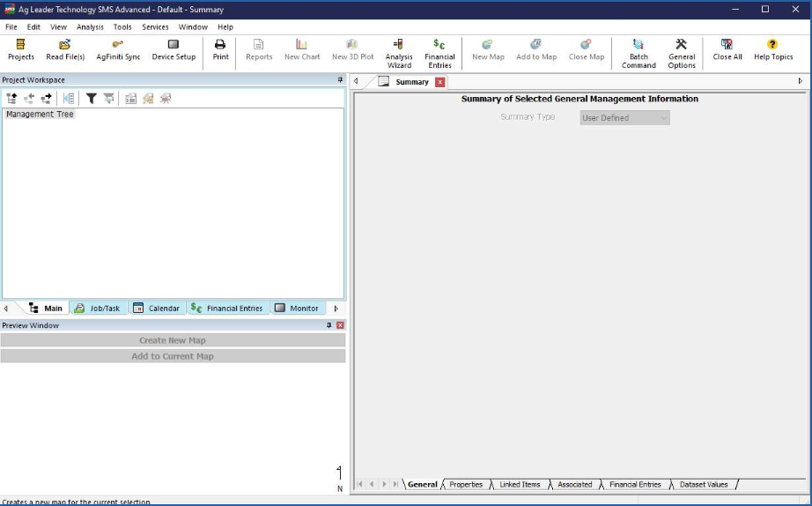
Task: Click the black filter funnel icon
Action: point(91,99)
